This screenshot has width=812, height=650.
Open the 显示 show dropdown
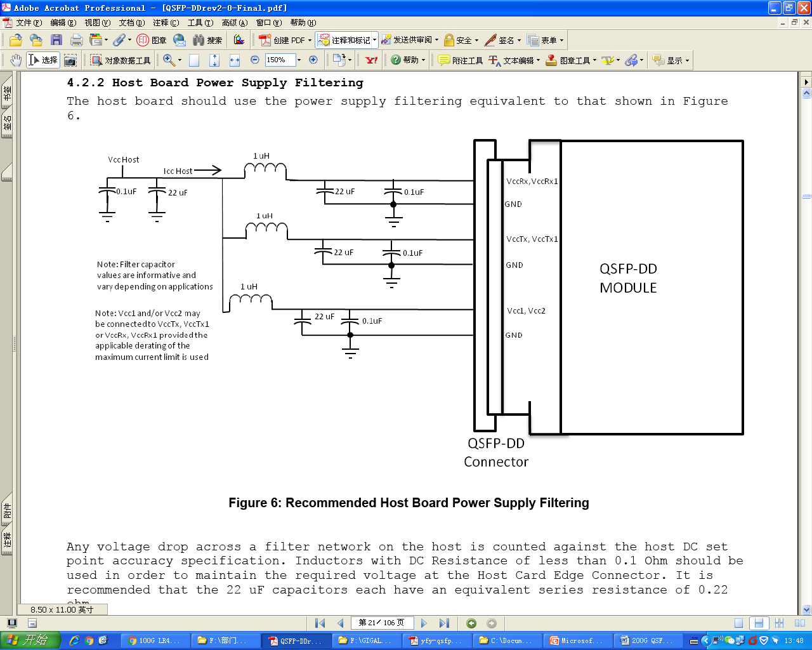tap(687, 61)
